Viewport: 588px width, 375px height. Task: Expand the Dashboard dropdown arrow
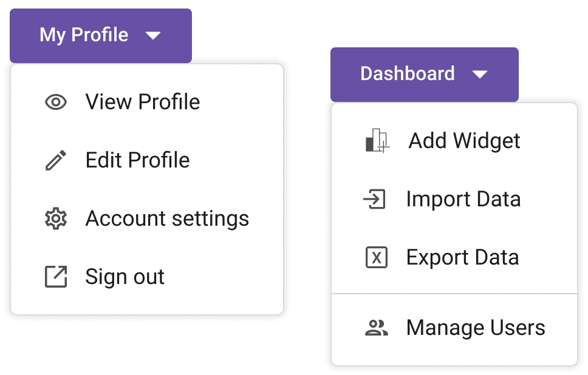pyautogui.click(x=480, y=74)
